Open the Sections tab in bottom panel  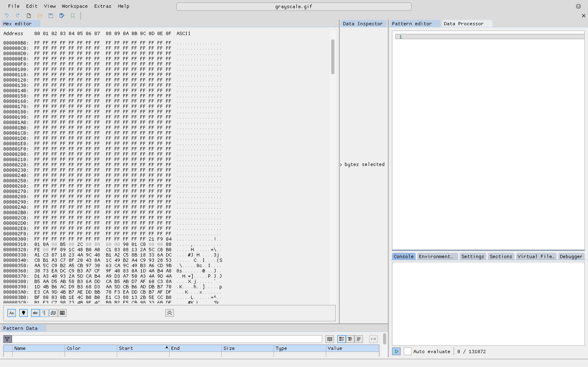click(x=501, y=256)
